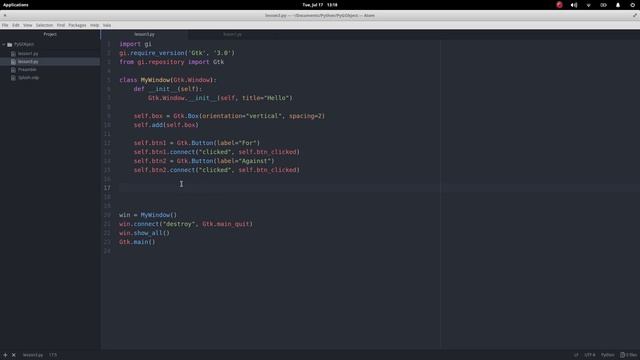Click the plus icon in the status bar
The width and height of the screenshot is (640, 360).
tap(5, 355)
